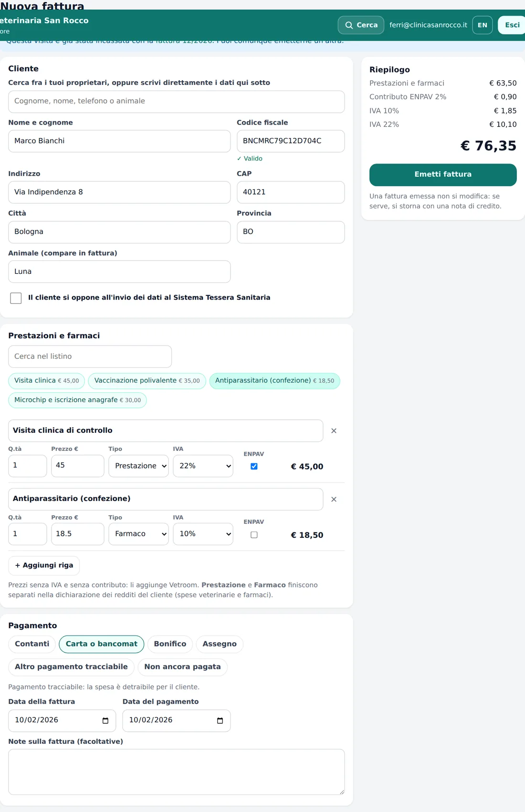
Task: Toggle Sistema Tessera Sanitaria opposition checkbox
Action: click(16, 298)
